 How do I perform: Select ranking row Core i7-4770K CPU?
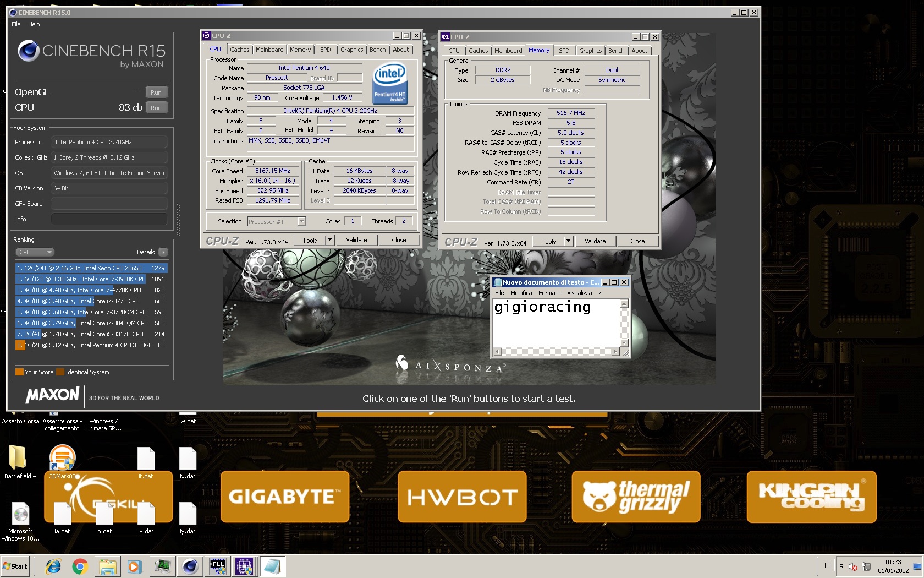[91, 290]
